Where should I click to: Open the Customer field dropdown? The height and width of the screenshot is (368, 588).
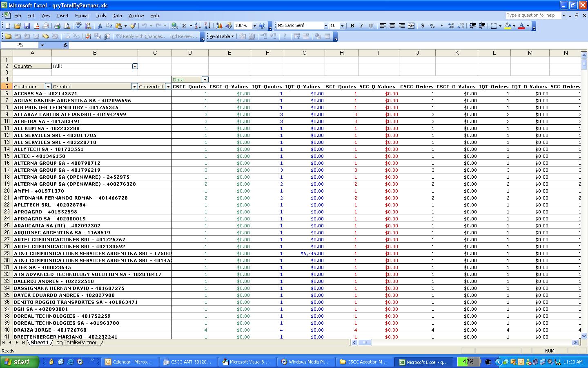(x=48, y=87)
